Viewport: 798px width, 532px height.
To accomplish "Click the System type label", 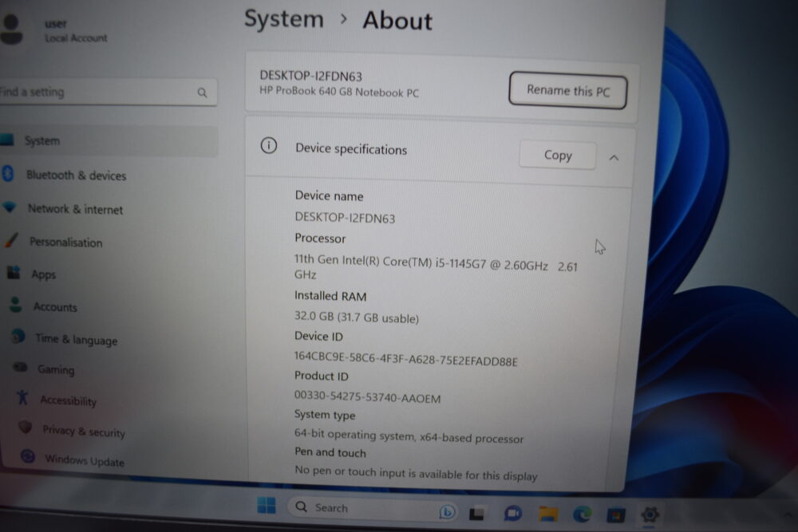I will tap(325, 415).
